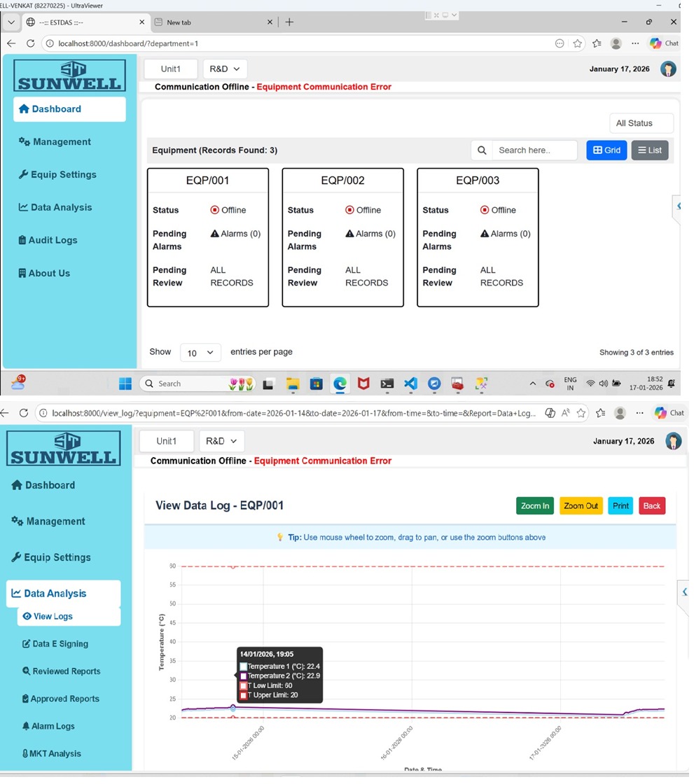Click the search magnifier icon beside Search here
Screen dimensions: 694x784
[x=482, y=150]
